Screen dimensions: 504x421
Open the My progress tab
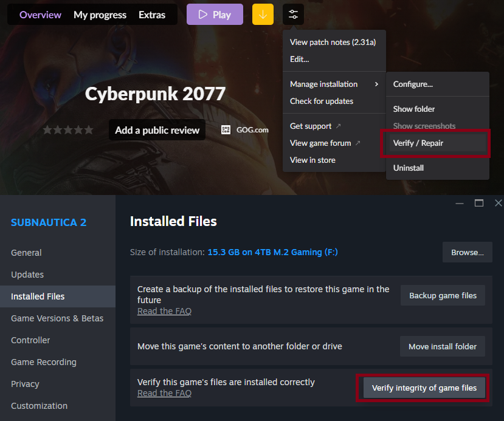coord(100,15)
